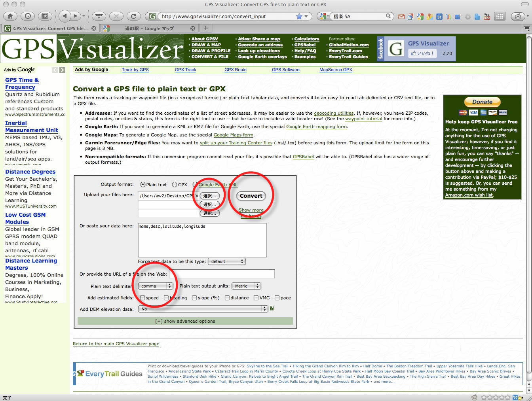
Task: Expand the show advanced options bar
Action: 185,321
